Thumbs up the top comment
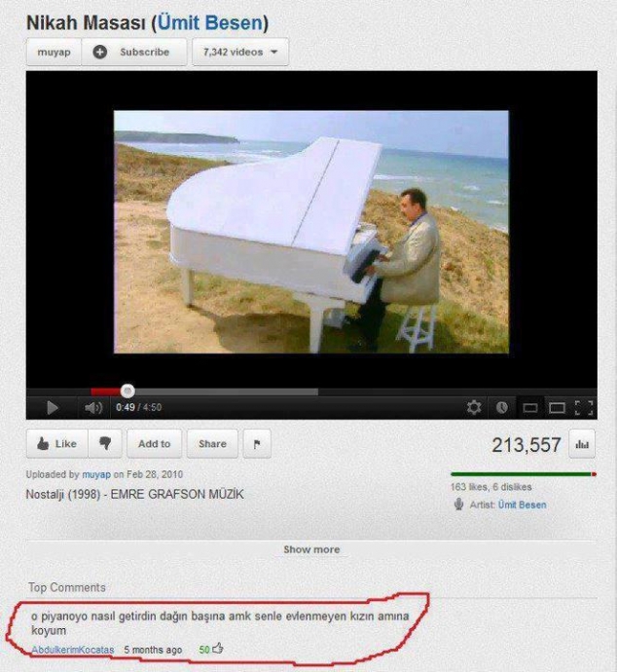Viewport: 617px width, 672px height. tap(218, 648)
